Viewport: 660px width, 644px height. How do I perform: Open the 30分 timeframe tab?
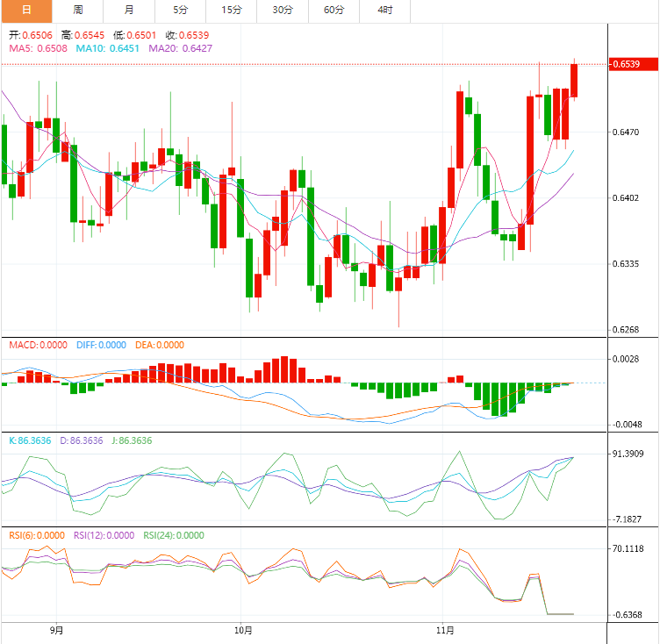283,11
